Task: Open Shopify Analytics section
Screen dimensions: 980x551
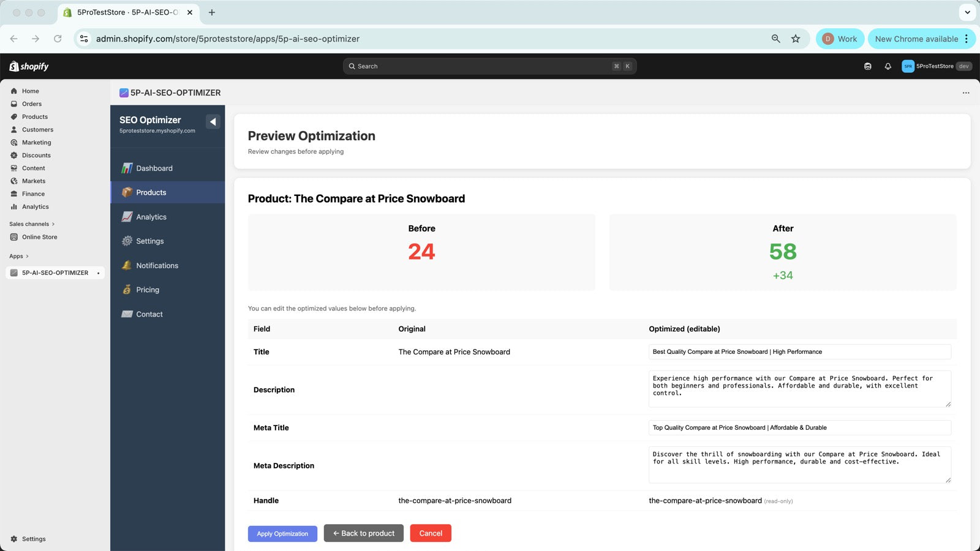Action: (35, 207)
